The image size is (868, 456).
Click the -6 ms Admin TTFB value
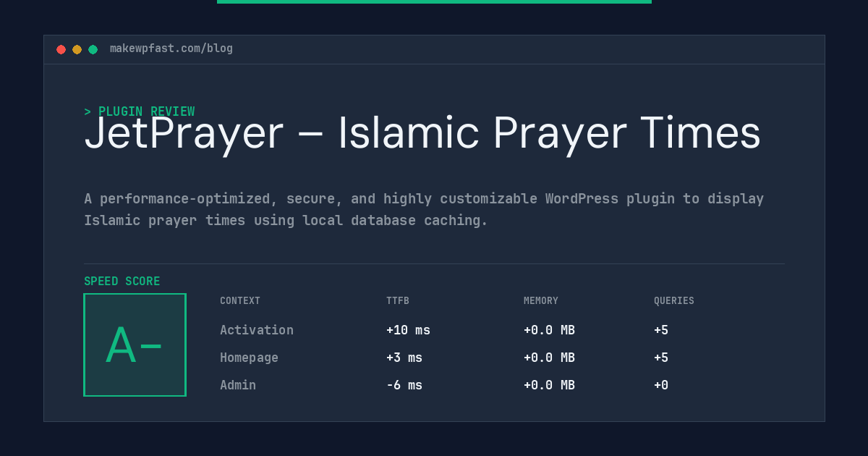pos(404,385)
